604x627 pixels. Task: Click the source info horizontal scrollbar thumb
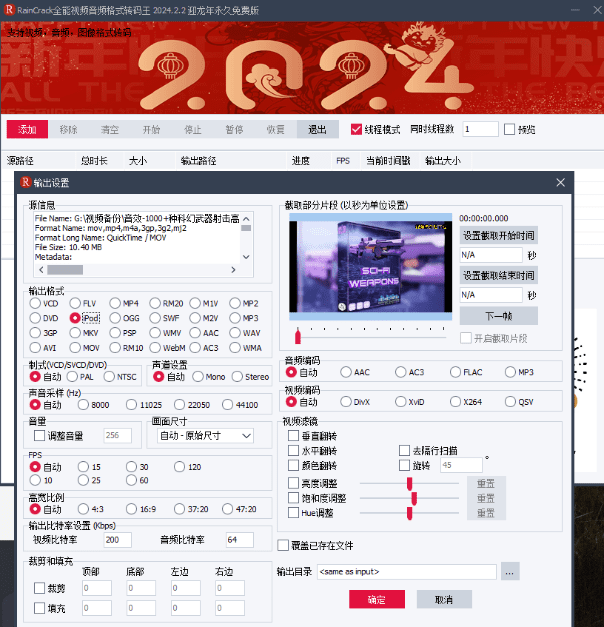point(65,270)
